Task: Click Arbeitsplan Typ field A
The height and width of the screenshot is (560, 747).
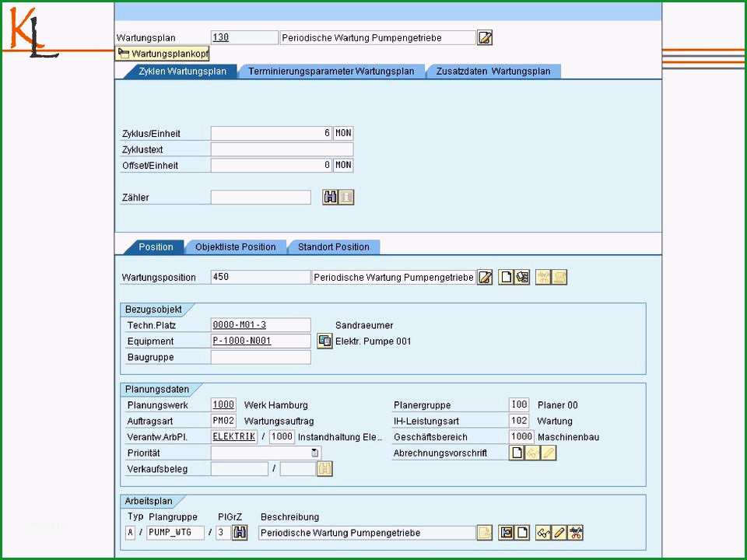Action: point(131,532)
